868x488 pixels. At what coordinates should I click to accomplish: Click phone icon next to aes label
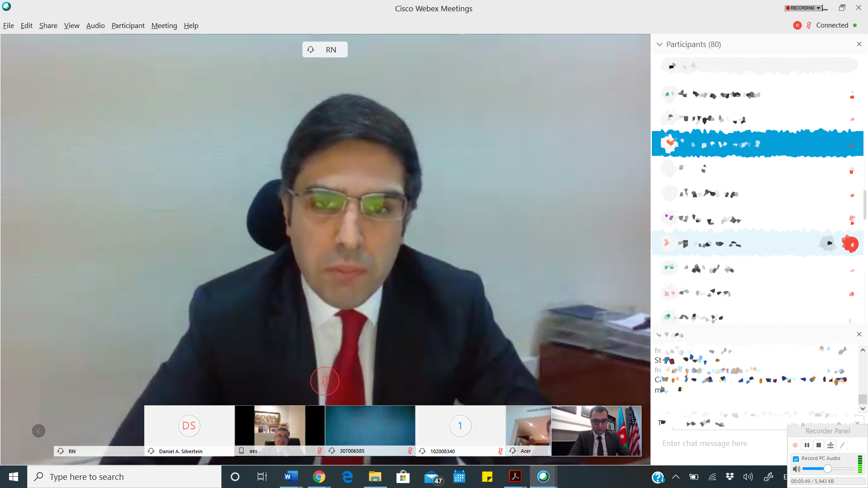[x=241, y=451]
